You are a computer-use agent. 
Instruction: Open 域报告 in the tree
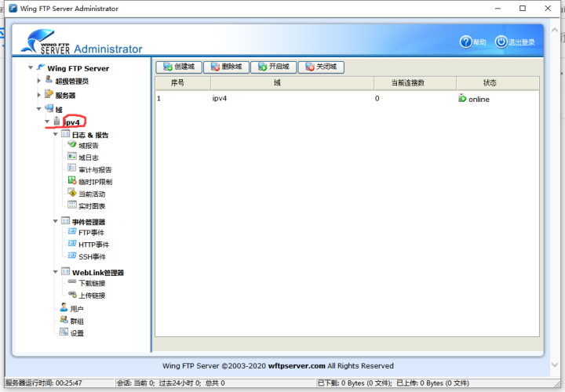coord(88,146)
